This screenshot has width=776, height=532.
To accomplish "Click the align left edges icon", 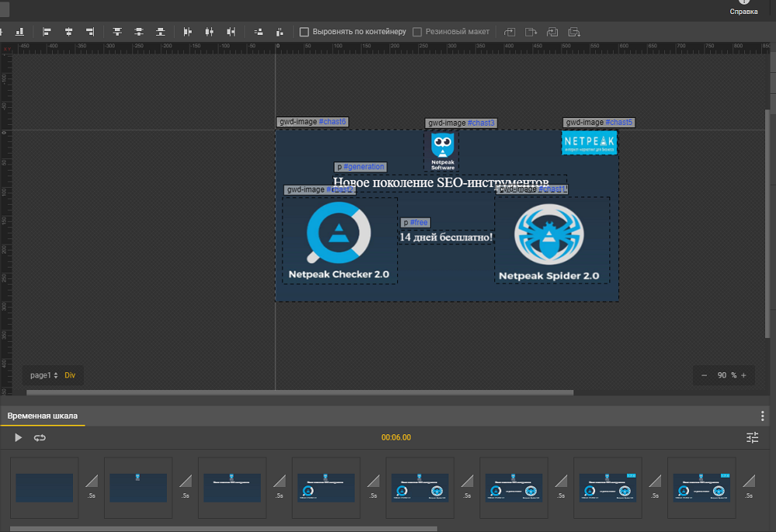I will click(x=47, y=32).
